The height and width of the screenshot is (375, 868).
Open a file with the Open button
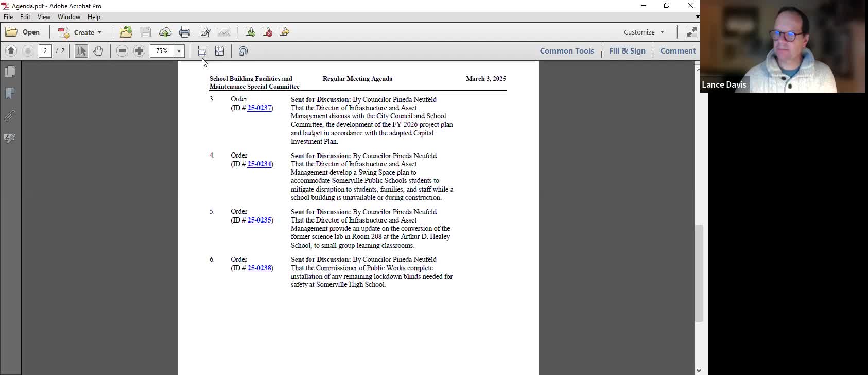(x=23, y=32)
